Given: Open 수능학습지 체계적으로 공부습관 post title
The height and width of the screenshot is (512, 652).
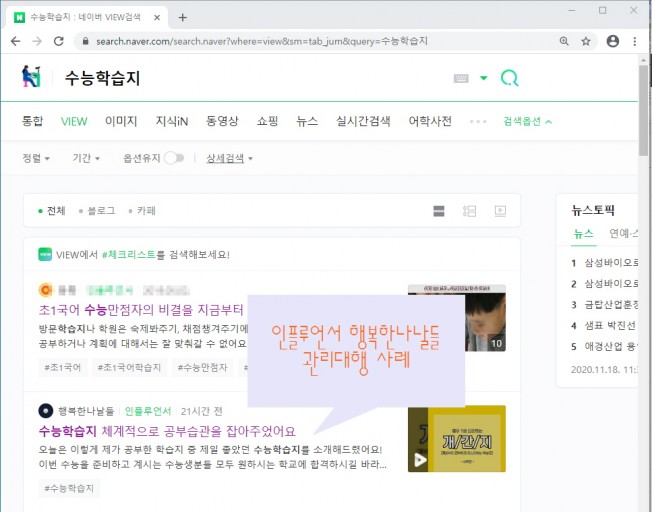Looking at the screenshot, I should 167,431.
